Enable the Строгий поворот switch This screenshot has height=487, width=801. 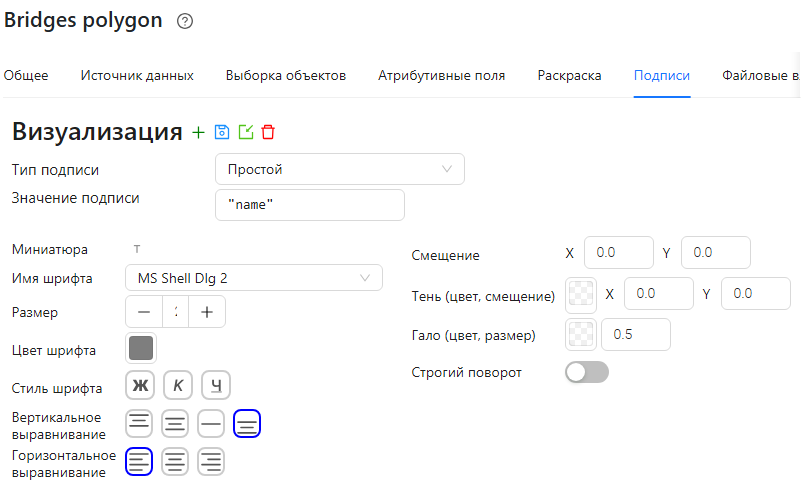pos(587,372)
